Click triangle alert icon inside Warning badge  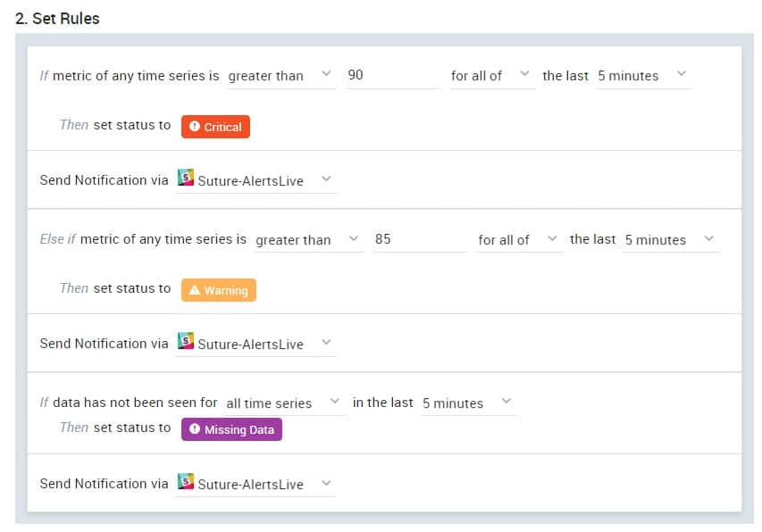195,290
